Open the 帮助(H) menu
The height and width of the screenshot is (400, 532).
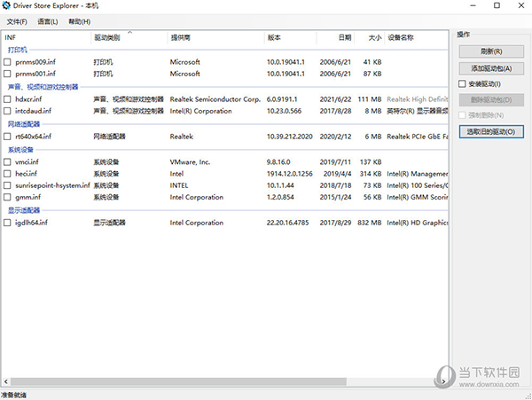click(79, 21)
